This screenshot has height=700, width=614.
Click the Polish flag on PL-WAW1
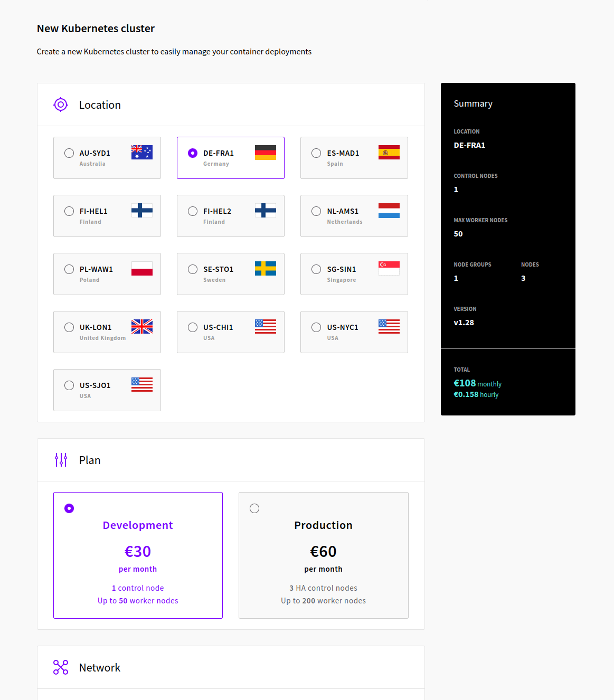coord(142,268)
